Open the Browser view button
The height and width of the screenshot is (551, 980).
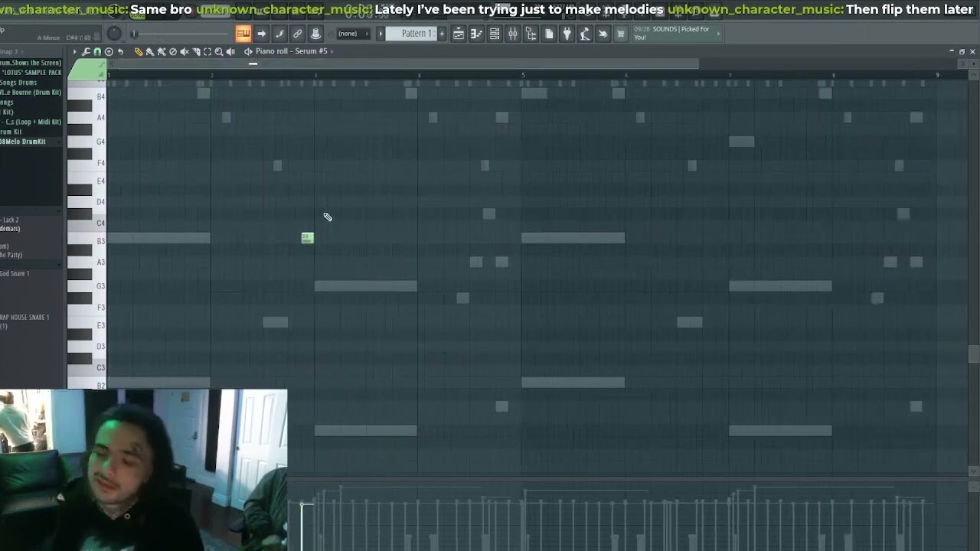click(531, 34)
